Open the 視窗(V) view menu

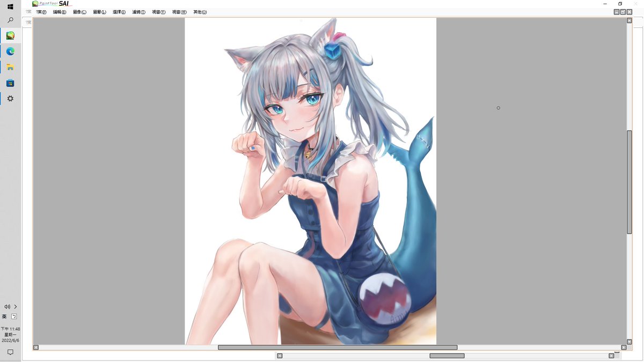pyautogui.click(x=159, y=12)
